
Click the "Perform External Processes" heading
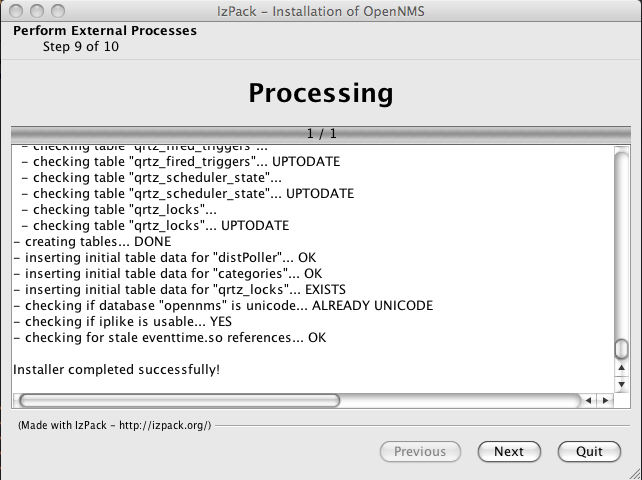(105, 31)
